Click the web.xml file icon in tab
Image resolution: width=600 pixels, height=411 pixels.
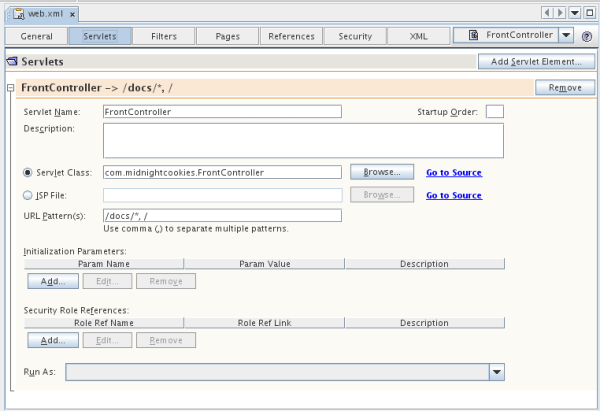coord(18,14)
